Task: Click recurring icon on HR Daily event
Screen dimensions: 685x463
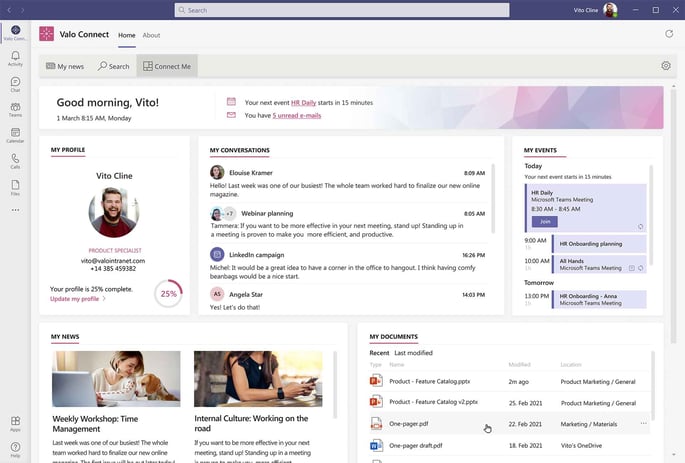Action: [640, 227]
